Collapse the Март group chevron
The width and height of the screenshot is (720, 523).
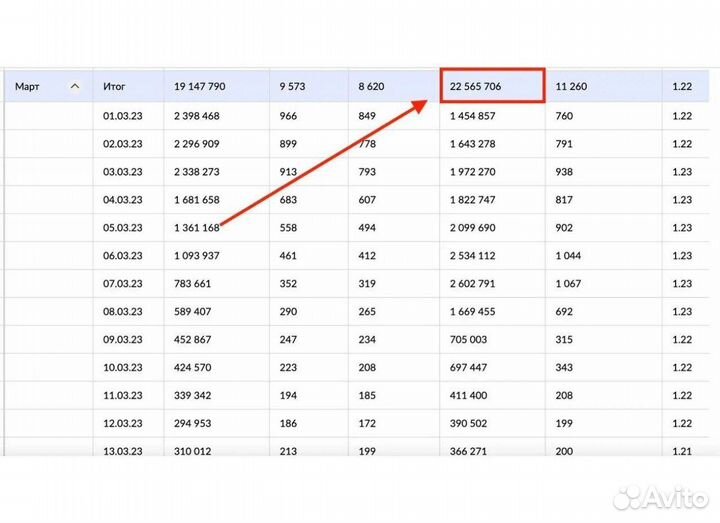75,87
